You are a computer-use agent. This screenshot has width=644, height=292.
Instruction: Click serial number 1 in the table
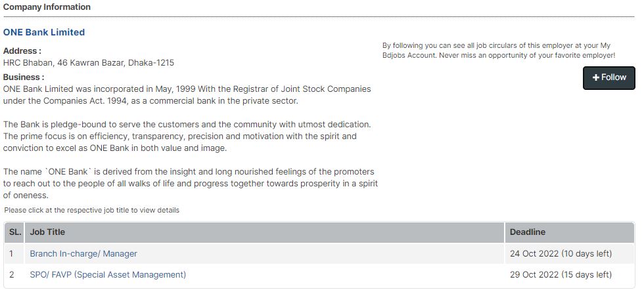pyautogui.click(x=12, y=254)
